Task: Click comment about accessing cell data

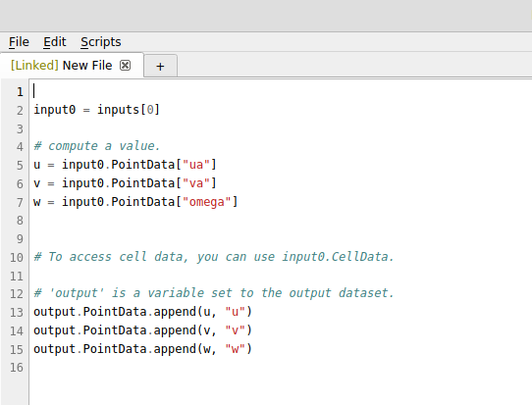Action: (214, 257)
